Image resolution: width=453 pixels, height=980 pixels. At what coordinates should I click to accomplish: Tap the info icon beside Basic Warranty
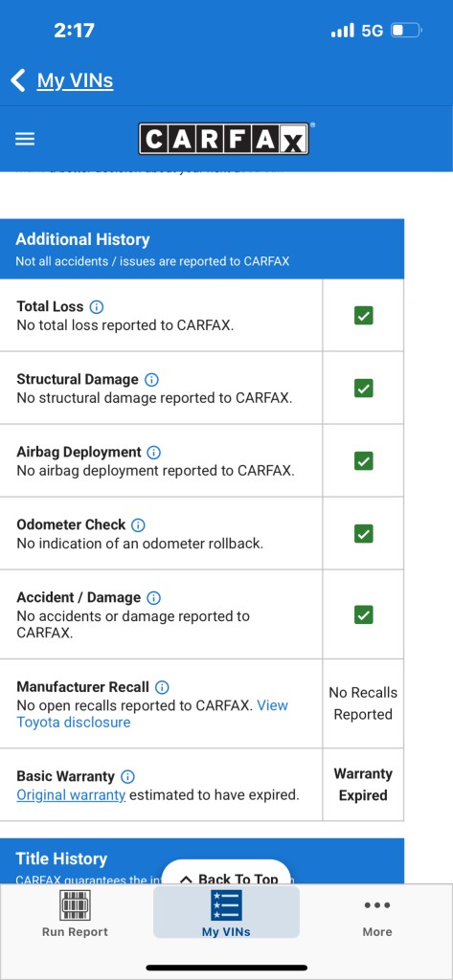pyautogui.click(x=127, y=777)
